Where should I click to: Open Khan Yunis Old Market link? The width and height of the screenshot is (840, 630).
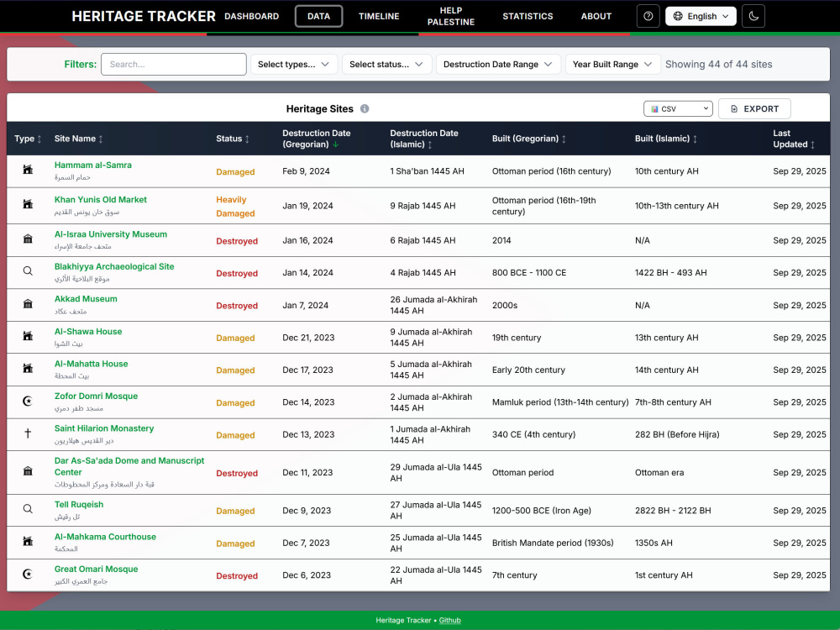click(100, 199)
